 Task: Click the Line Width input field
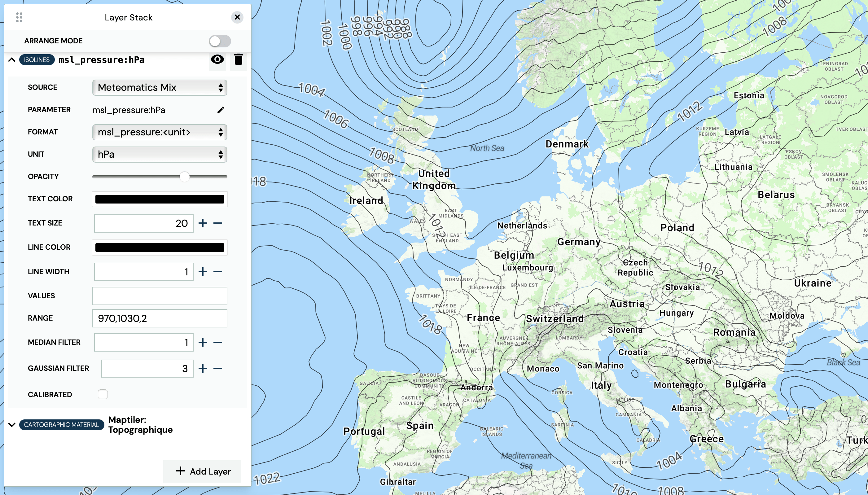click(x=143, y=272)
